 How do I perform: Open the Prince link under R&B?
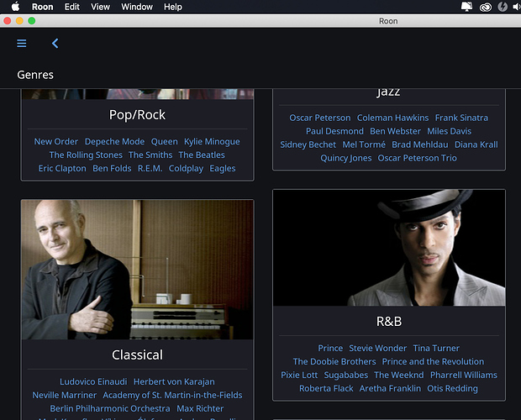pyautogui.click(x=330, y=349)
